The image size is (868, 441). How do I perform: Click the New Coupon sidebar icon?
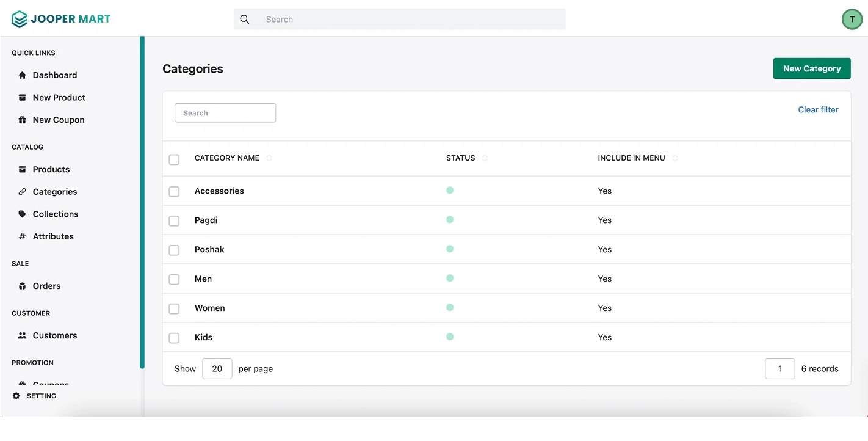coord(21,120)
